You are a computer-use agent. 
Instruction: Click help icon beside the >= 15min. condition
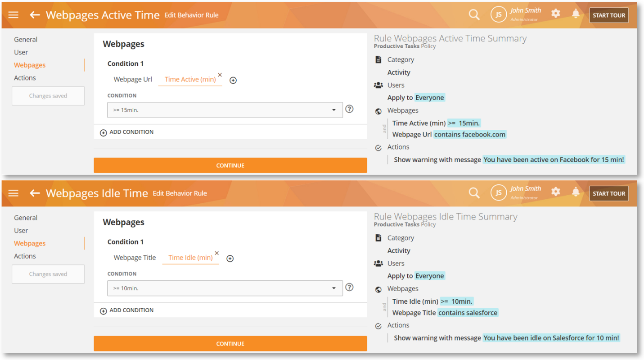point(349,109)
